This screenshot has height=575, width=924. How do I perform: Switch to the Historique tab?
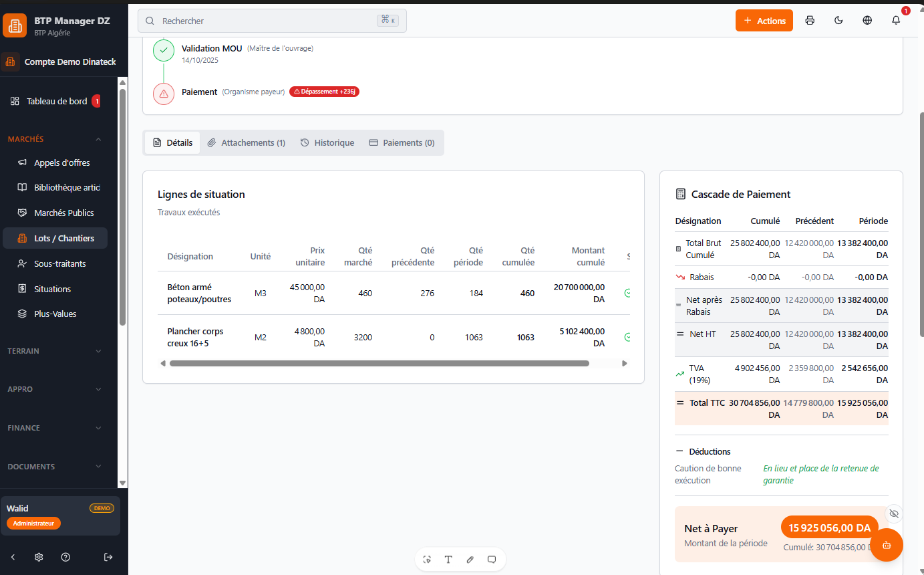pos(327,142)
